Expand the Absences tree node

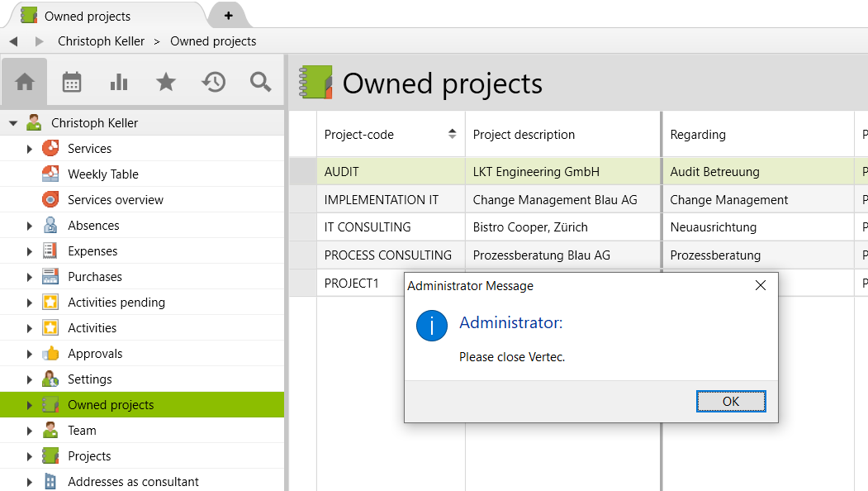[30, 226]
